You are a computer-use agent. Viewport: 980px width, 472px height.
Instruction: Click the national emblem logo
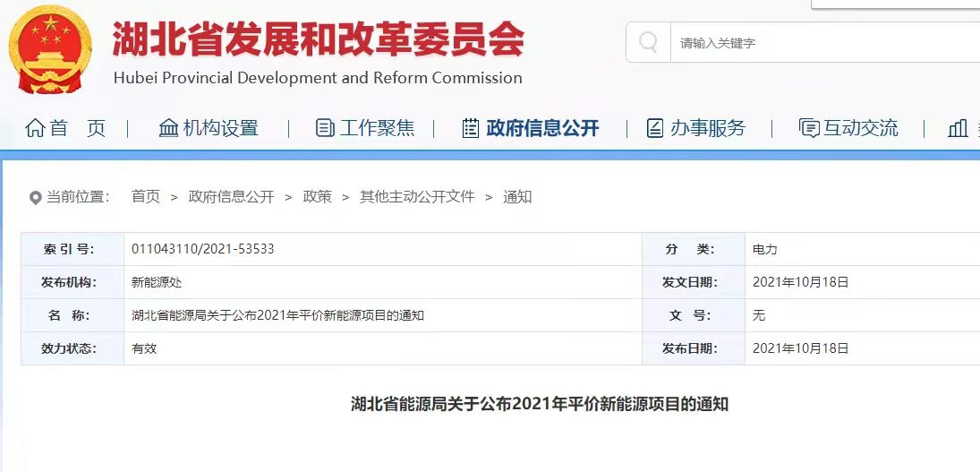tap(50, 50)
